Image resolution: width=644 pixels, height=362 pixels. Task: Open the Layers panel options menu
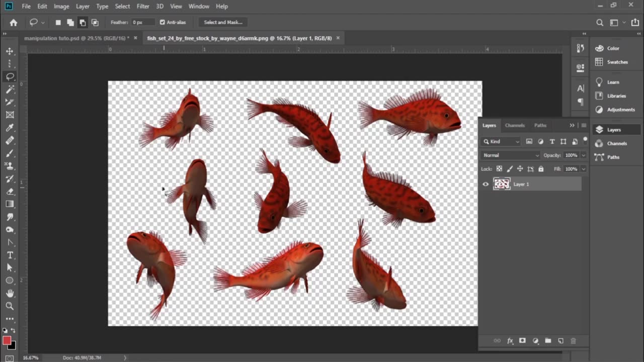tap(584, 125)
